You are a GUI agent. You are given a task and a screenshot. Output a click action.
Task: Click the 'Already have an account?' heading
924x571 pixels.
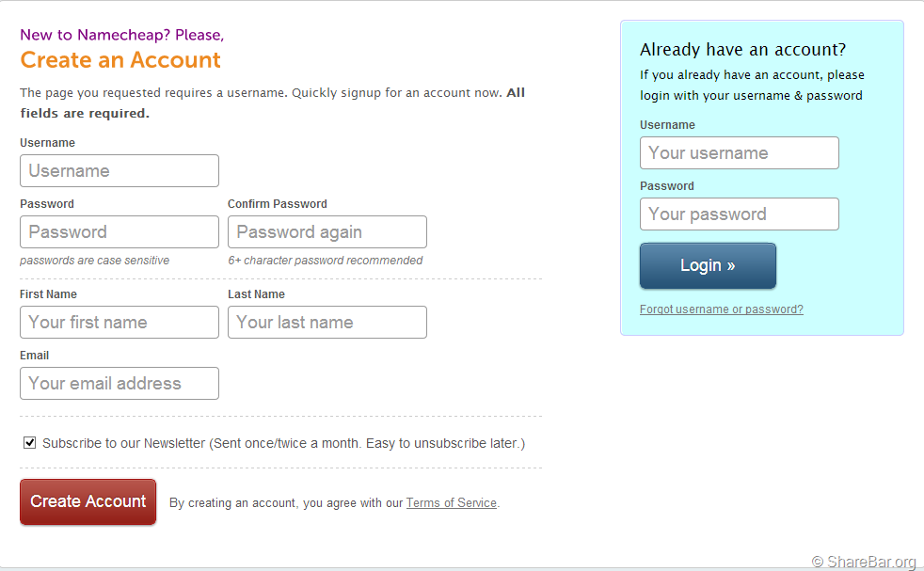click(742, 50)
